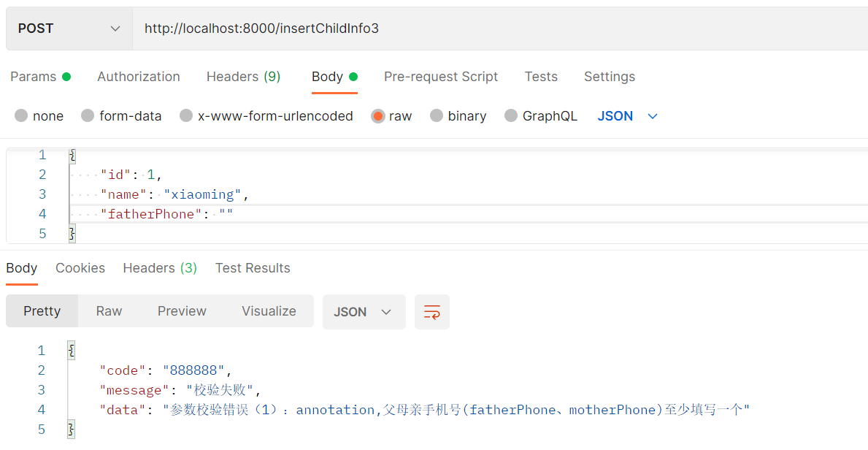Open the Test Results tab

click(x=253, y=268)
